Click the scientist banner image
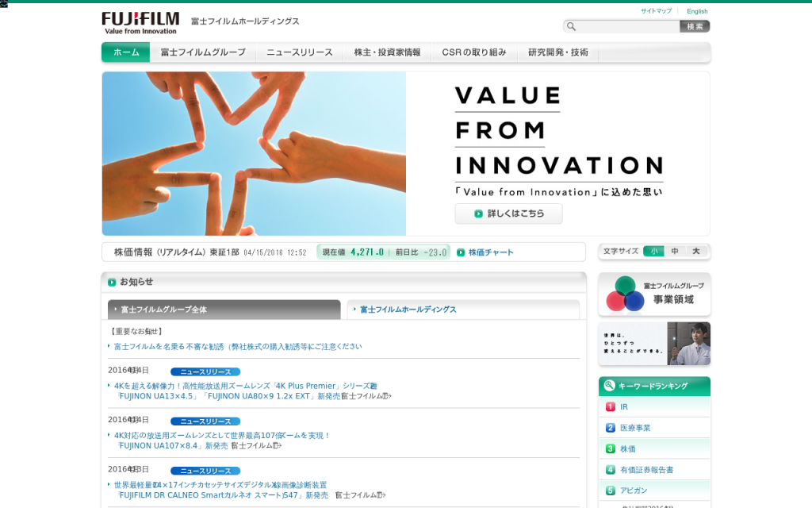The height and width of the screenshot is (508, 812). click(x=654, y=344)
